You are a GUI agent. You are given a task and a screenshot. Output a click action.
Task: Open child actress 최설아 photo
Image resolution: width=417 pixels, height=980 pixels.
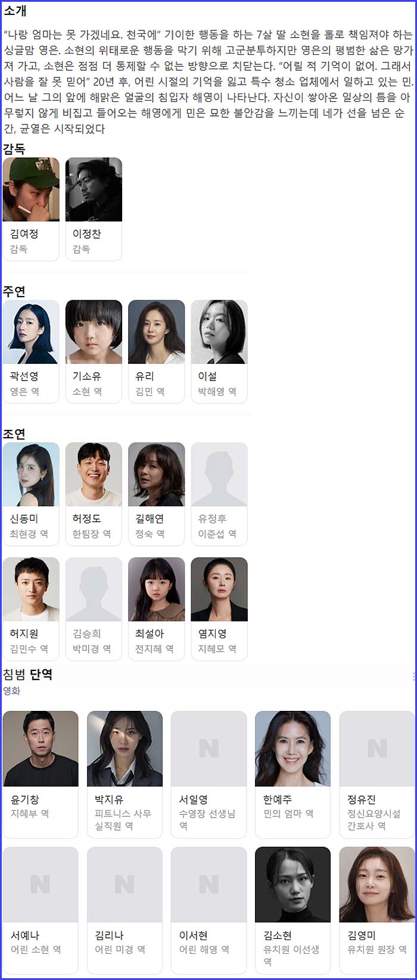click(x=157, y=589)
